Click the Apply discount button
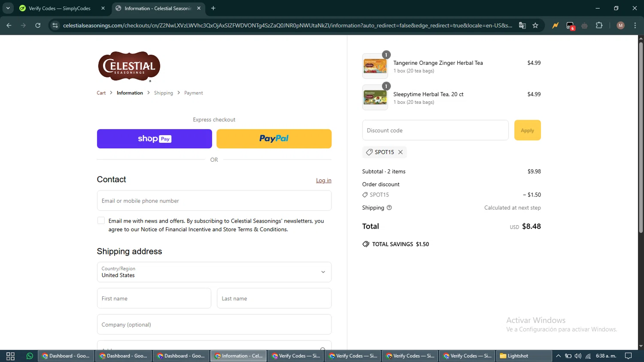This screenshot has height=362, width=644. click(x=528, y=130)
